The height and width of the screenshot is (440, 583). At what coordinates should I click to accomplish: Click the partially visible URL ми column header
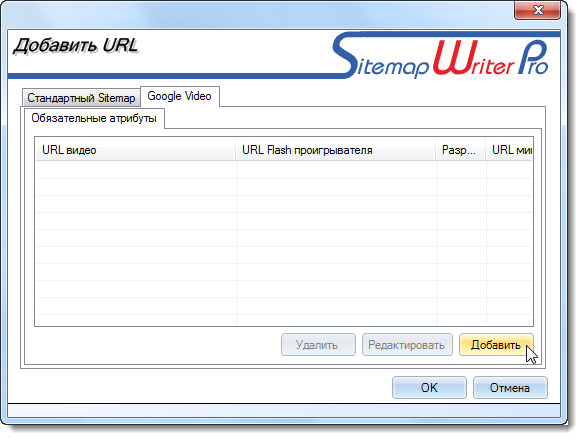pos(509,150)
